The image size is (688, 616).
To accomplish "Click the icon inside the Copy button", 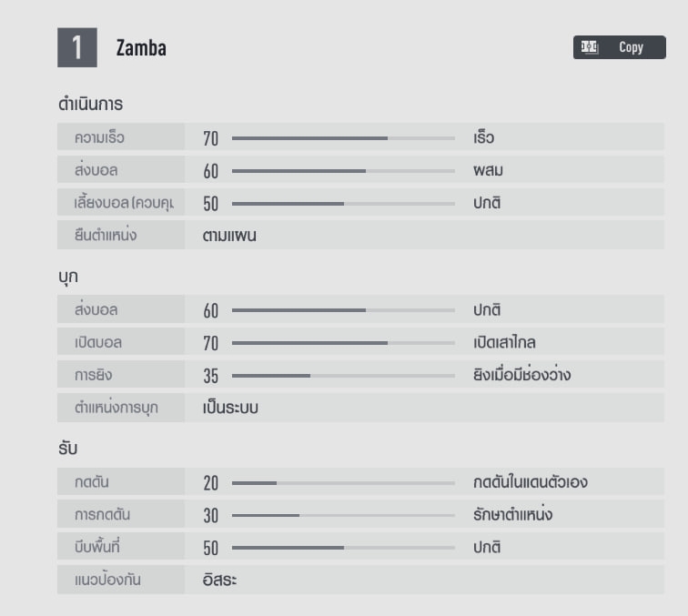I will tap(589, 47).
